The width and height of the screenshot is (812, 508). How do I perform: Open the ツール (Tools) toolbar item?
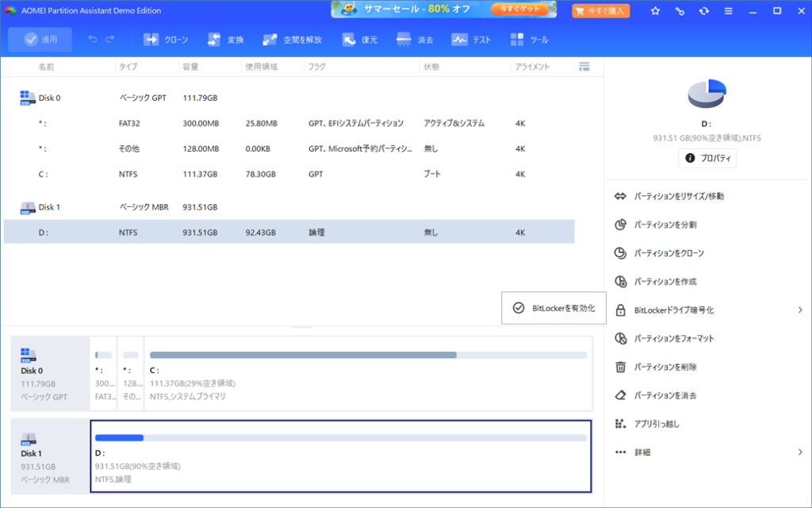529,40
